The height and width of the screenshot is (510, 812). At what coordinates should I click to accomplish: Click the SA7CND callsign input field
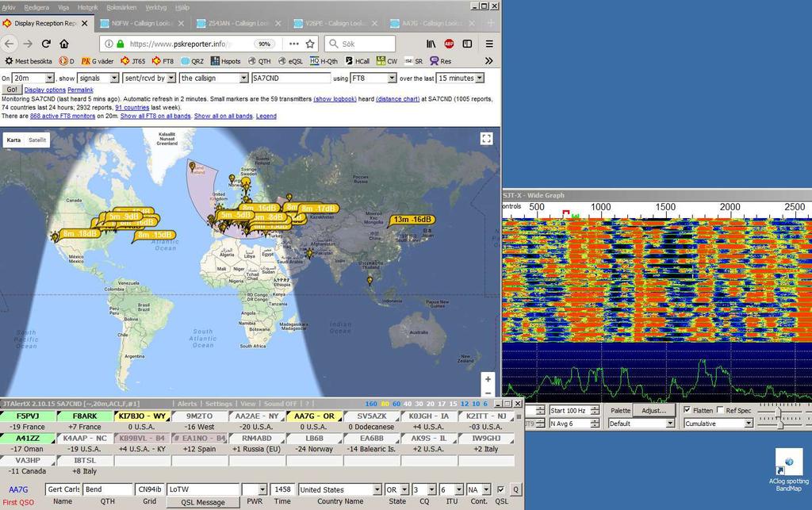pos(291,79)
